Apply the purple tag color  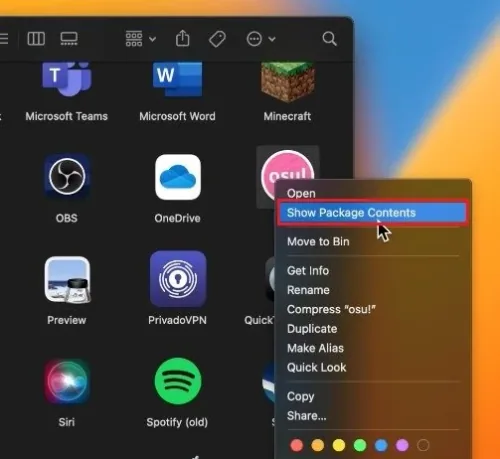[x=402, y=445]
